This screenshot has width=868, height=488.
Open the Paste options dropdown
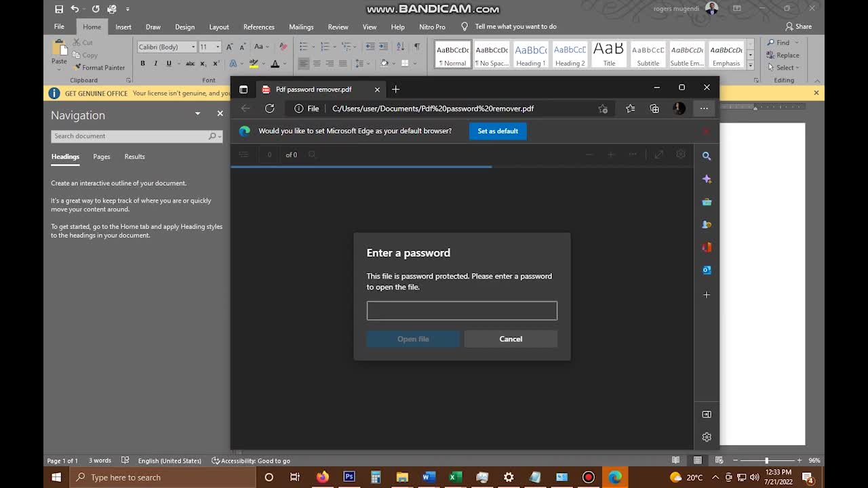(59, 68)
